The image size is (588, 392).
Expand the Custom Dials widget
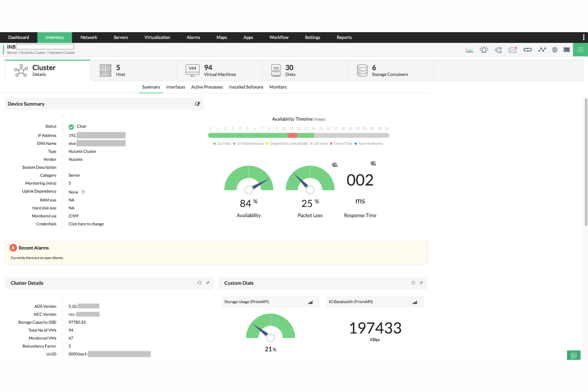[421, 283]
